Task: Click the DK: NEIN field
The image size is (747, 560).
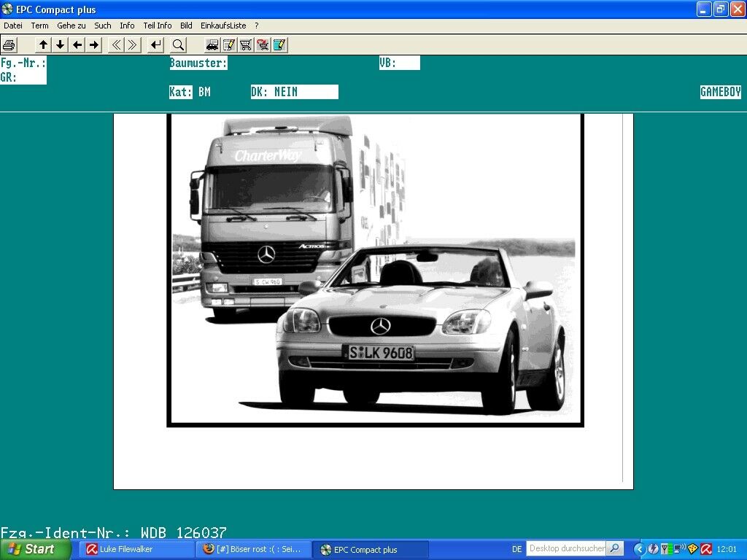Action: pyautogui.click(x=295, y=92)
